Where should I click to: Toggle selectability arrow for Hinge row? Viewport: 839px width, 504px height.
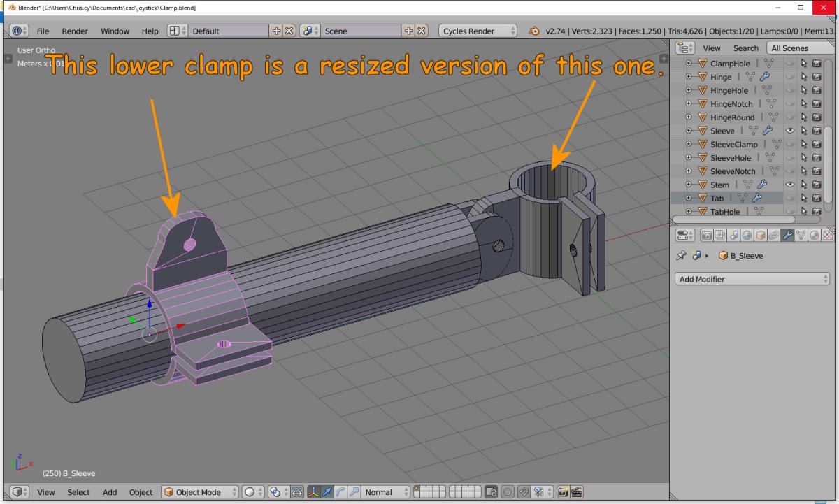click(x=803, y=77)
